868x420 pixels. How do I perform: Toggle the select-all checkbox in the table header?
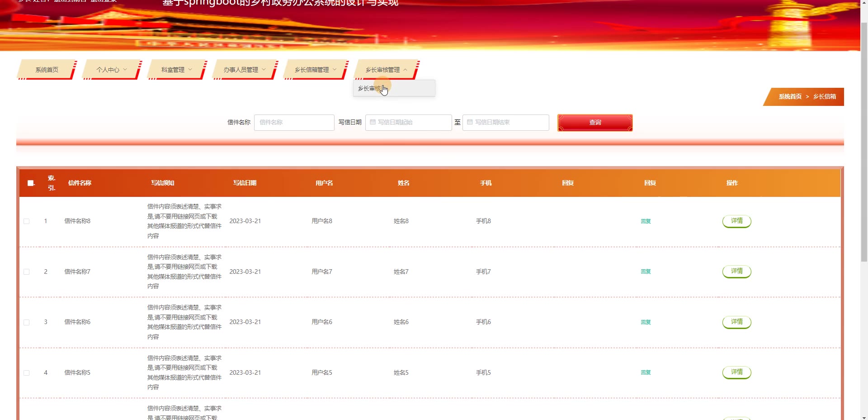pos(31,183)
